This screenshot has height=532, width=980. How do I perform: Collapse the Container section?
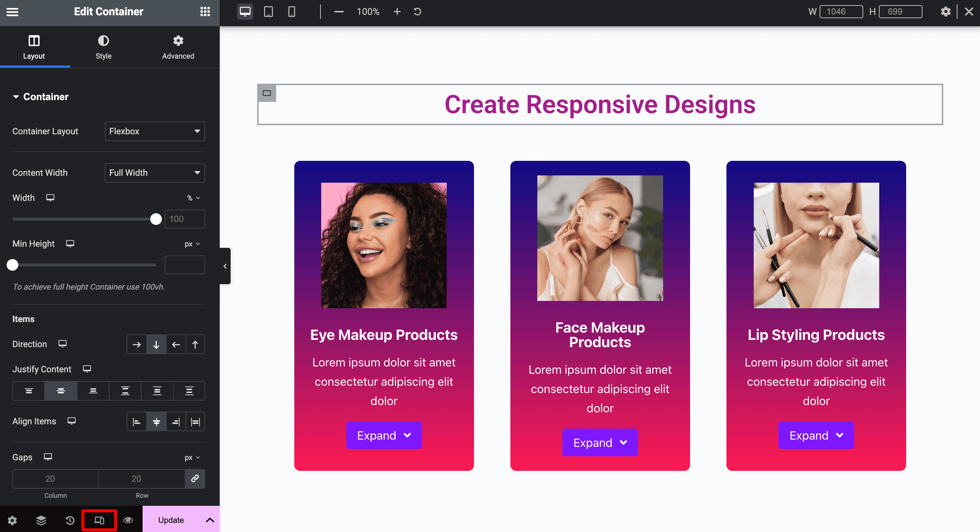tap(40, 97)
